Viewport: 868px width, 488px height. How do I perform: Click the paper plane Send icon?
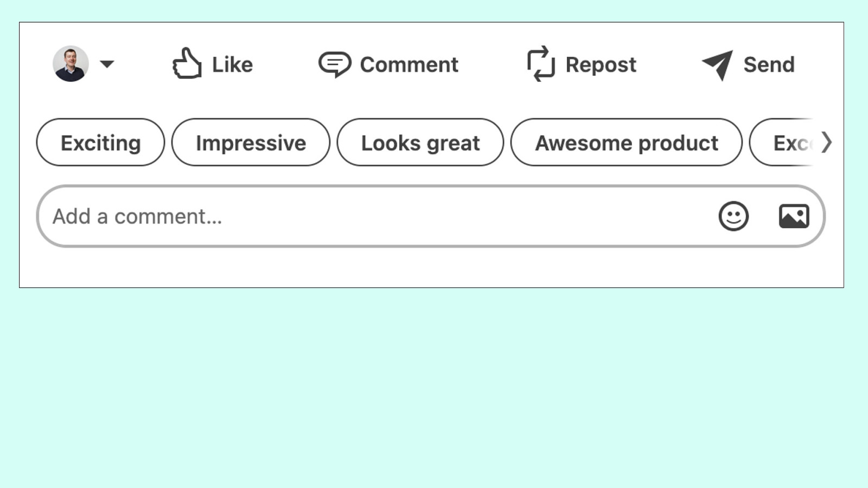coord(718,65)
